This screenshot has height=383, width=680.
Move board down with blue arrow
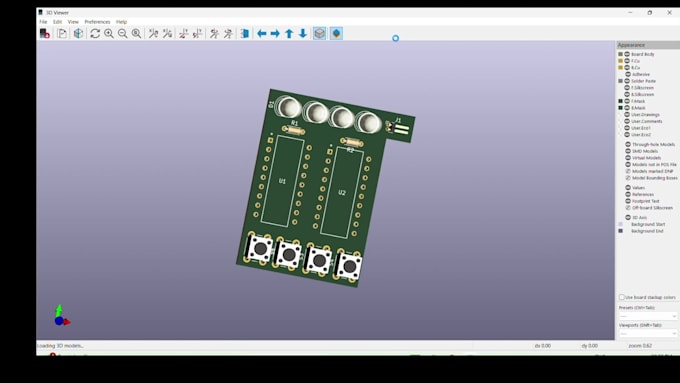(x=303, y=33)
